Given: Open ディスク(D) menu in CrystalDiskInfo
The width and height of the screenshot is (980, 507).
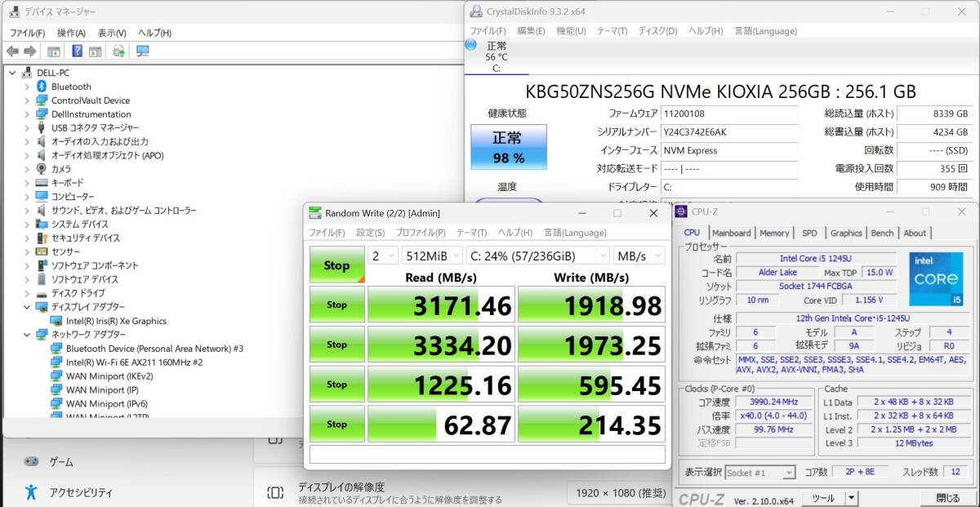Looking at the screenshot, I should 657,31.
